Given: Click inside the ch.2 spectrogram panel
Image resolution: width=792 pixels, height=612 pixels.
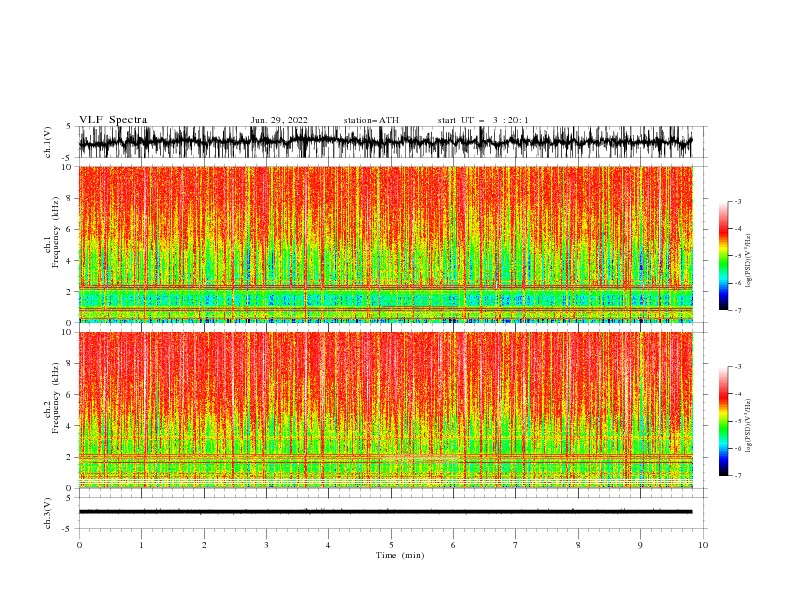Looking at the screenshot, I should [385, 410].
